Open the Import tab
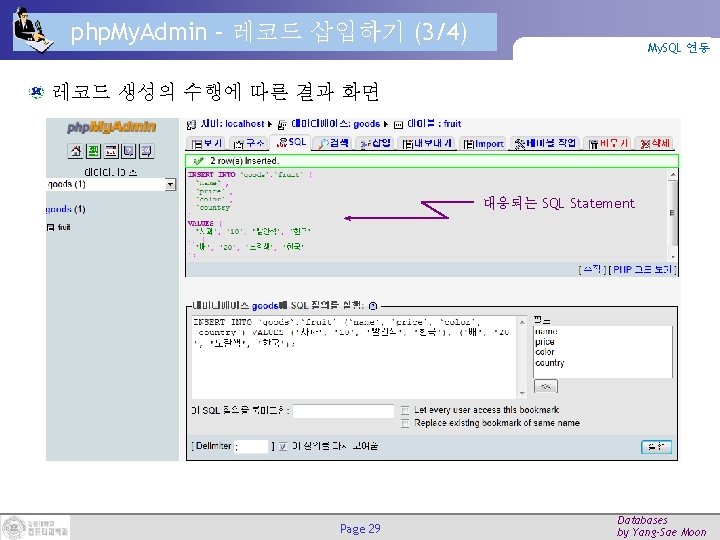 (483, 144)
